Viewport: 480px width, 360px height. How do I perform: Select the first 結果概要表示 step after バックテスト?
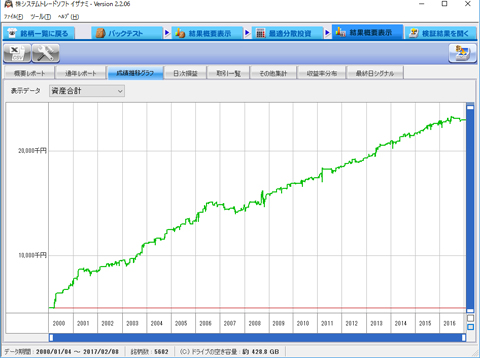coord(207,33)
